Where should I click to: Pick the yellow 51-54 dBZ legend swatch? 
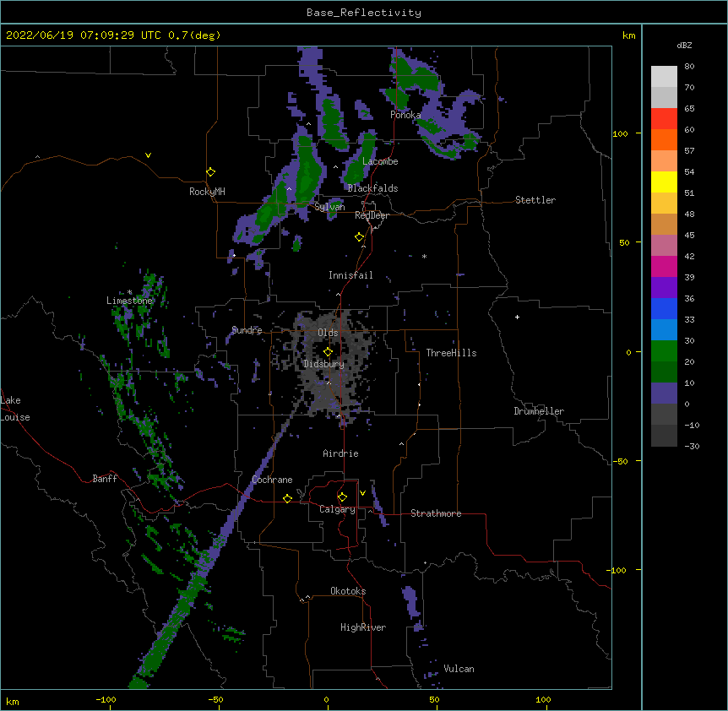coord(664,182)
